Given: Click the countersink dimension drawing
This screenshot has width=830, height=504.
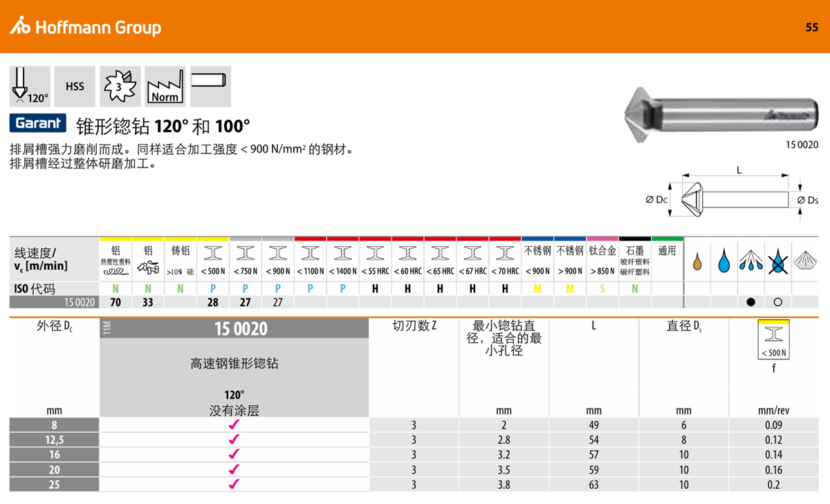Looking at the screenshot, I should (x=732, y=194).
